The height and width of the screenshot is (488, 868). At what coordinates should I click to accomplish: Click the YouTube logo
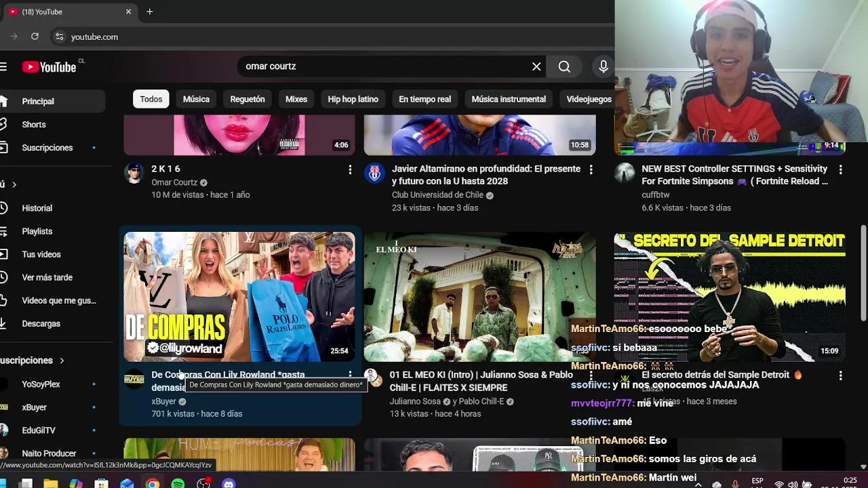point(49,66)
